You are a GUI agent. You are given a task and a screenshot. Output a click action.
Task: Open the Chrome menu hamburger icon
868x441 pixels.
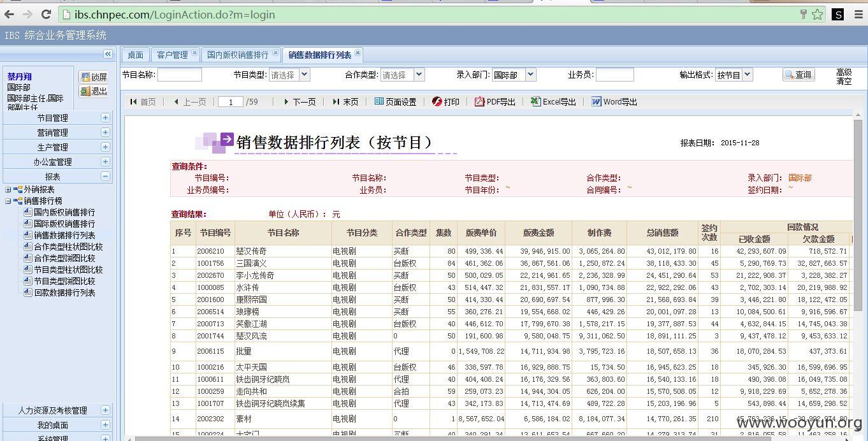[x=858, y=14]
